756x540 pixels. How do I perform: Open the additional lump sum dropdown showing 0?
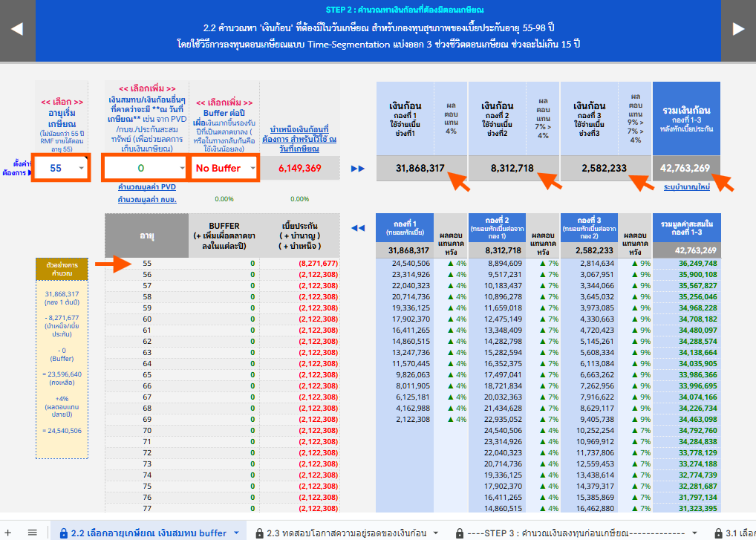(x=146, y=169)
